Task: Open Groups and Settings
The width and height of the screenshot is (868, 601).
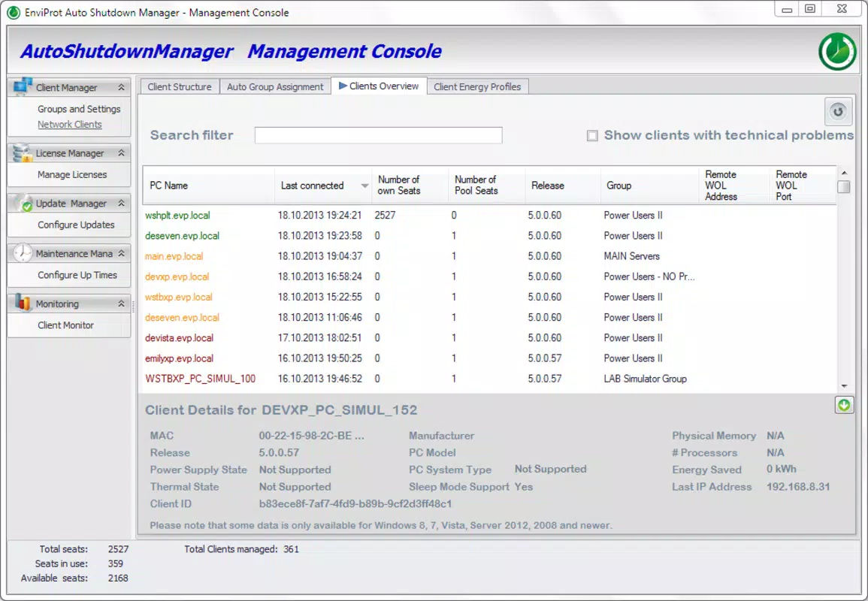Action: (79, 109)
